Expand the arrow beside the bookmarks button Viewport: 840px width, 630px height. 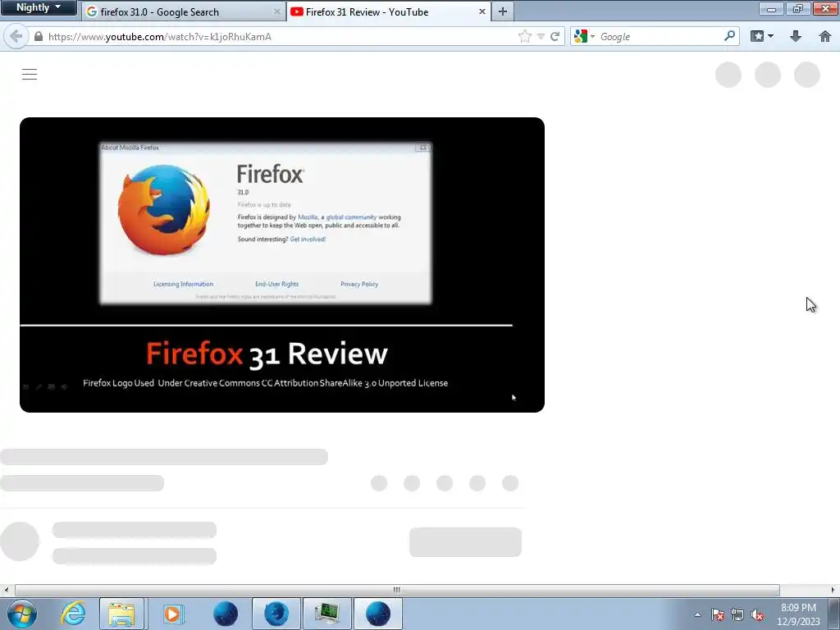pos(771,36)
